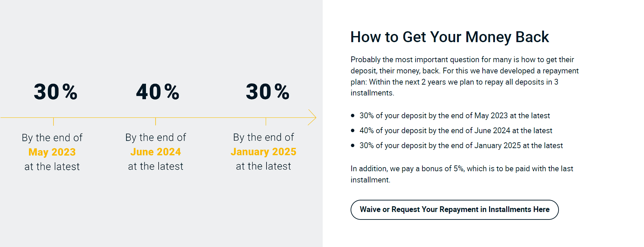Click the How to Get Your Money Back heading

tap(450, 37)
